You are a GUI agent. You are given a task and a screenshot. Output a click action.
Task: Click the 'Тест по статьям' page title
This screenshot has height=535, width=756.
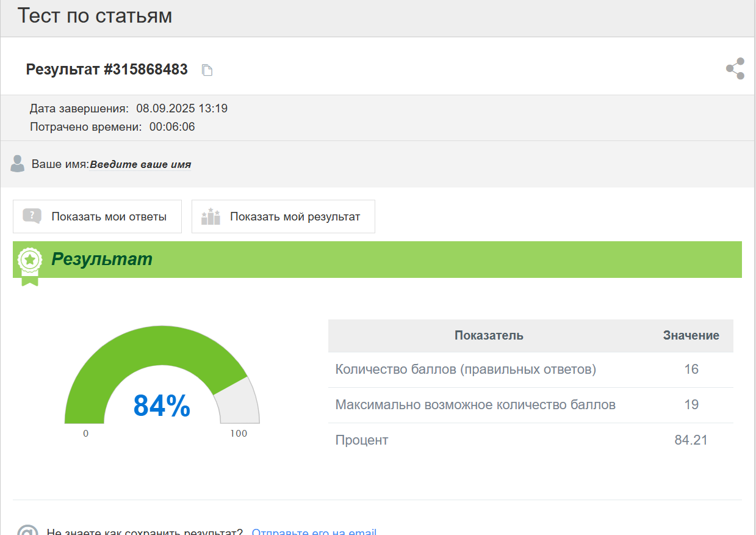pos(95,16)
